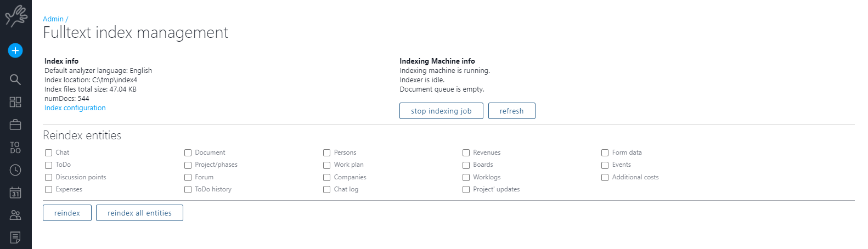Click the application logo icon in sidebar
Image resolution: width=868 pixels, height=249 pixels.
[x=16, y=16]
